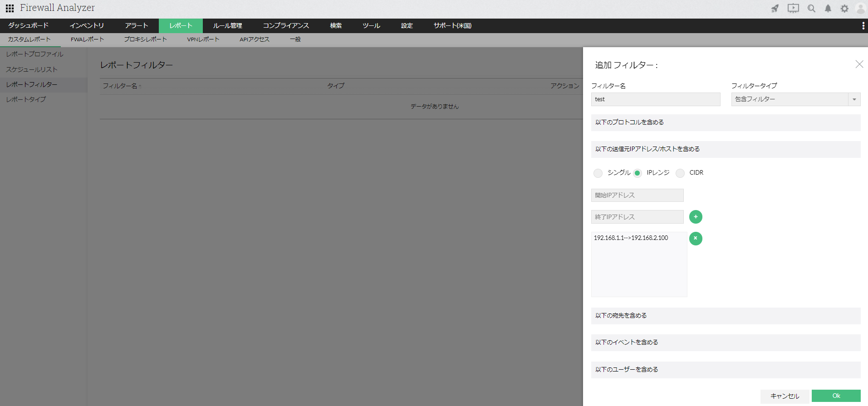Viewport: 868px width, 406px height.
Task: Click the 終了IPアドレス input field
Action: 638,217
